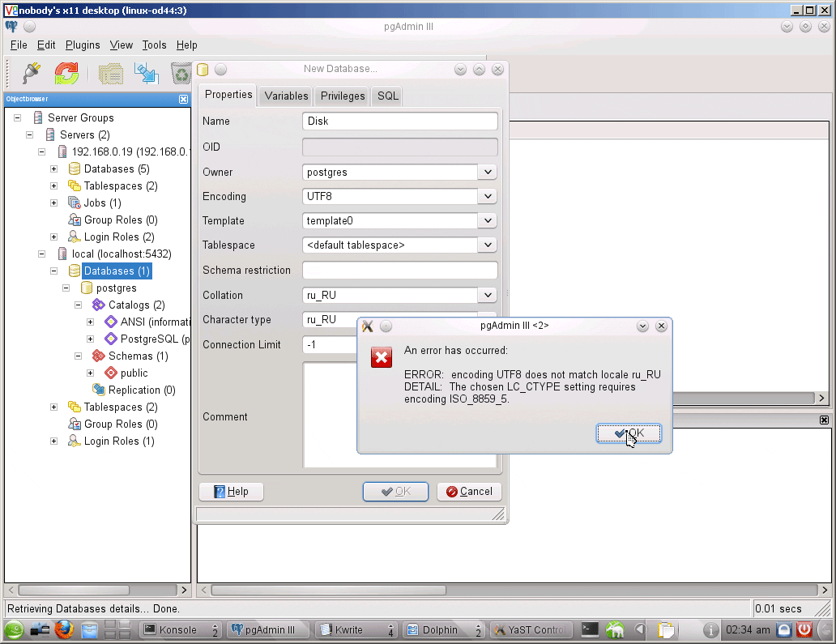Screen dimensions: 836x644
Task: Open the Collation dropdown
Action: [x=488, y=296]
